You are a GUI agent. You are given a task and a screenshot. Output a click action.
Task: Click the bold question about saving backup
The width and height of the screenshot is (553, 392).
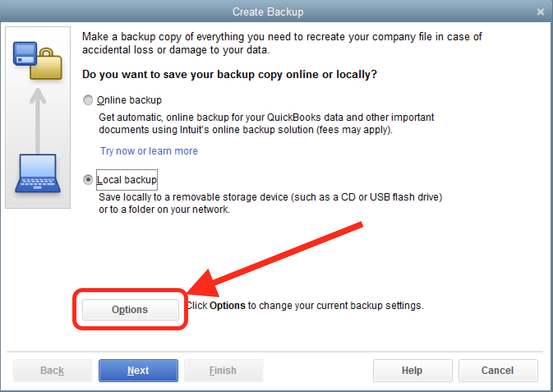[x=230, y=74]
